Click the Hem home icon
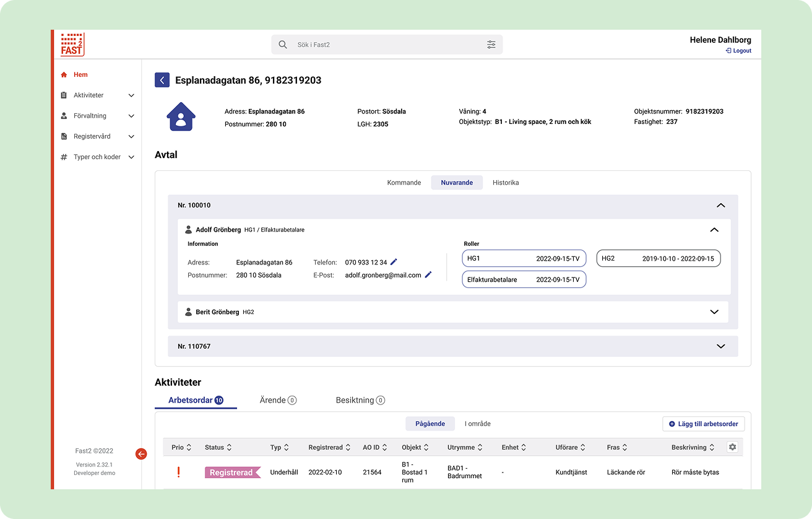The image size is (812, 519). click(64, 75)
